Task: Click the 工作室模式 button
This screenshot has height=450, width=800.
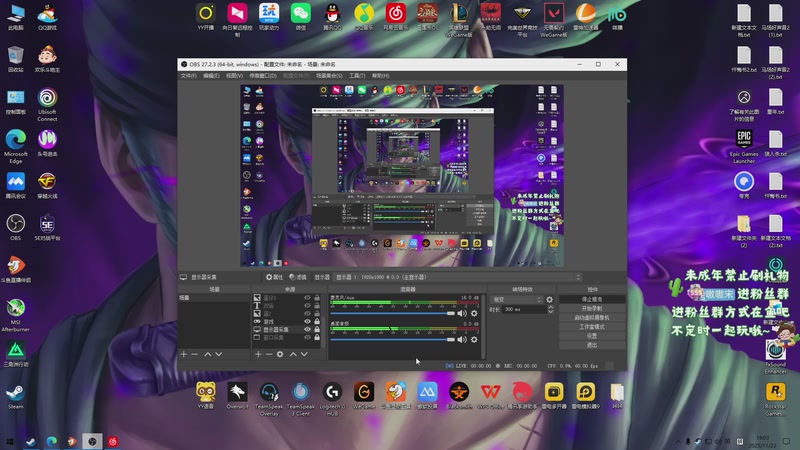Action: [592, 327]
